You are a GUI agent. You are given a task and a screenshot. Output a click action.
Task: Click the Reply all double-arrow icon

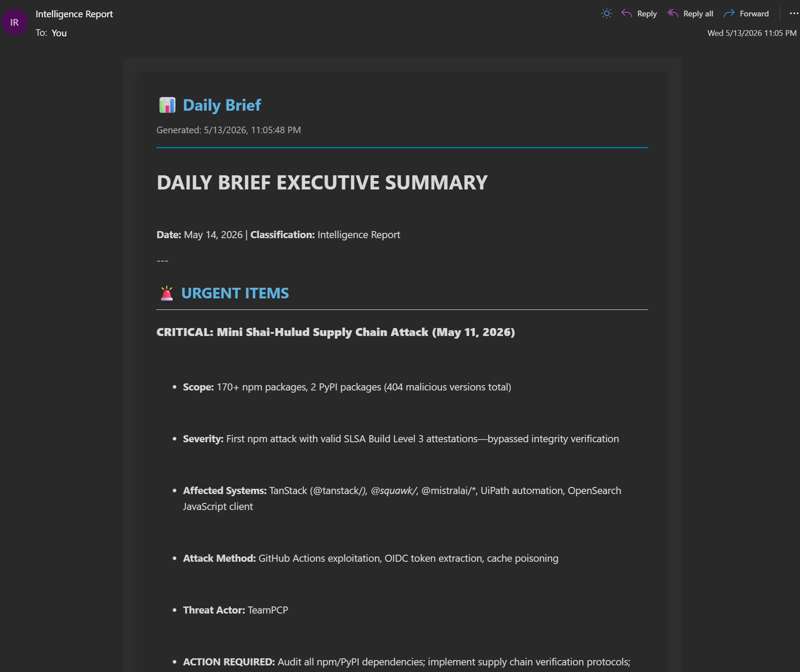point(673,13)
